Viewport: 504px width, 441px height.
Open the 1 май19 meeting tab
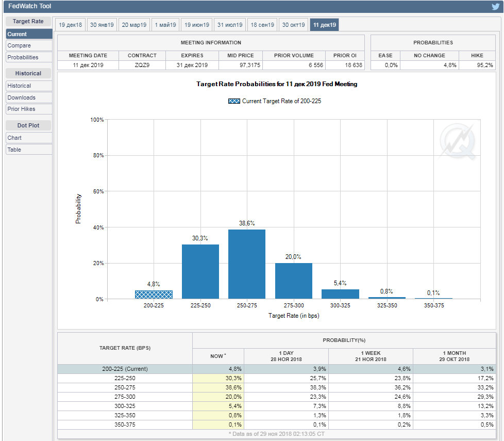165,25
